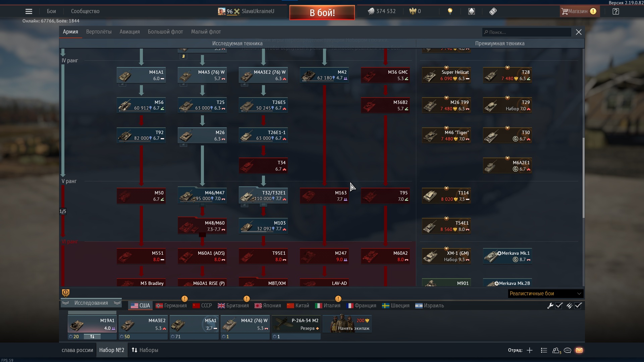Switch to the Большой флот tab
The width and height of the screenshot is (644, 362).
[165, 32]
